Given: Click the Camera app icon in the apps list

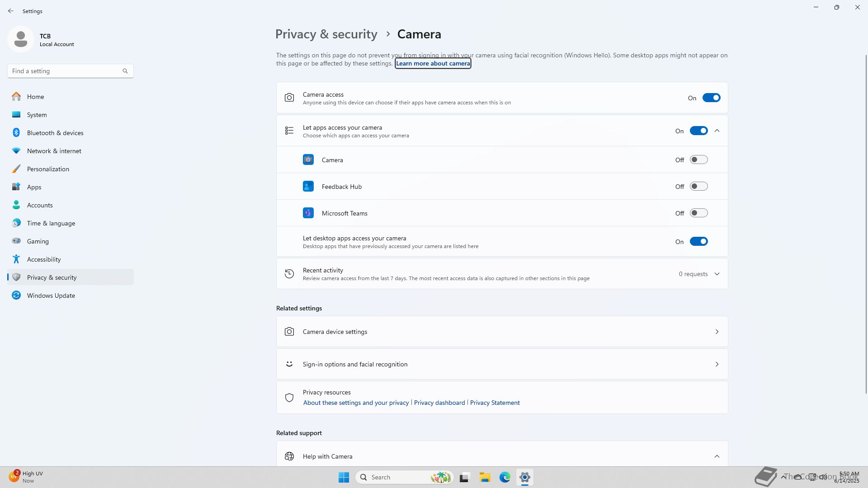Looking at the screenshot, I should pyautogui.click(x=308, y=160).
